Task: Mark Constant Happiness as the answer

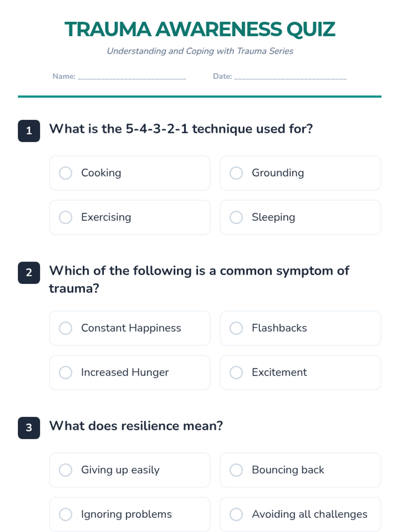Action: coord(66,328)
